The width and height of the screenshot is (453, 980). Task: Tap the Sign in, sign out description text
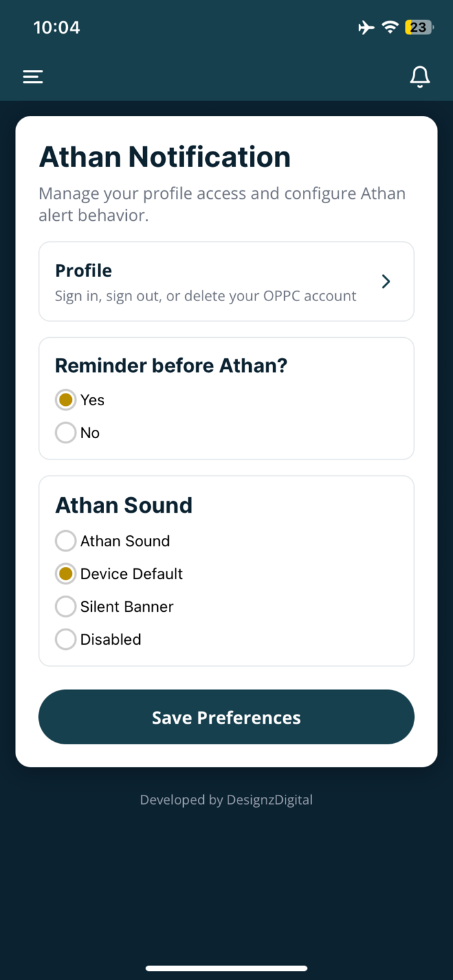[206, 296]
